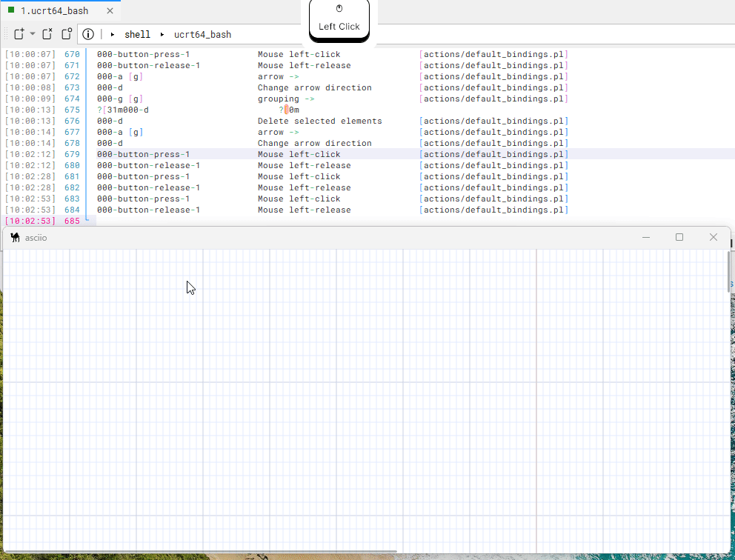Click the close-pane X icon in the toolbar
The image size is (735, 560).
pos(47,33)
